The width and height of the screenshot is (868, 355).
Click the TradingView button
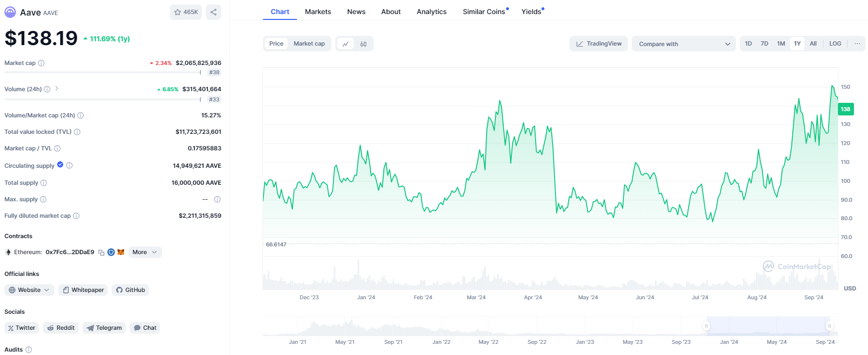[x=599, y=44]
